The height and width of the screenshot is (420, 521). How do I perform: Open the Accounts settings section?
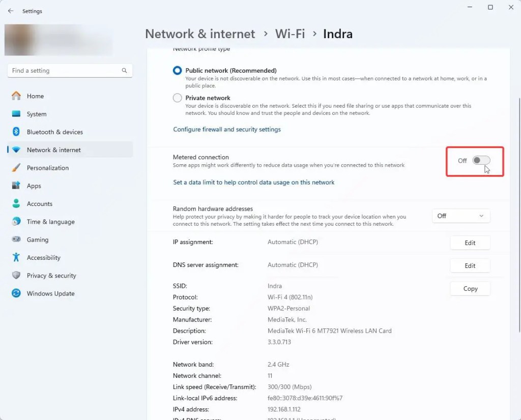[x=40, y=204]
